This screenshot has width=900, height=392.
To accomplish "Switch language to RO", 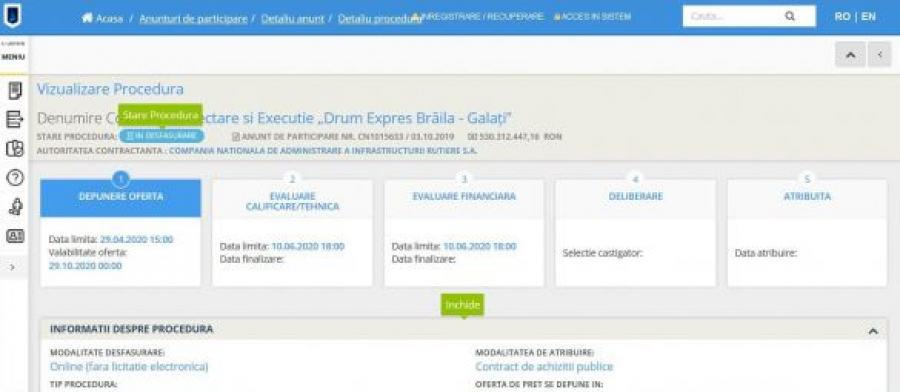I will tap(842, 17).
